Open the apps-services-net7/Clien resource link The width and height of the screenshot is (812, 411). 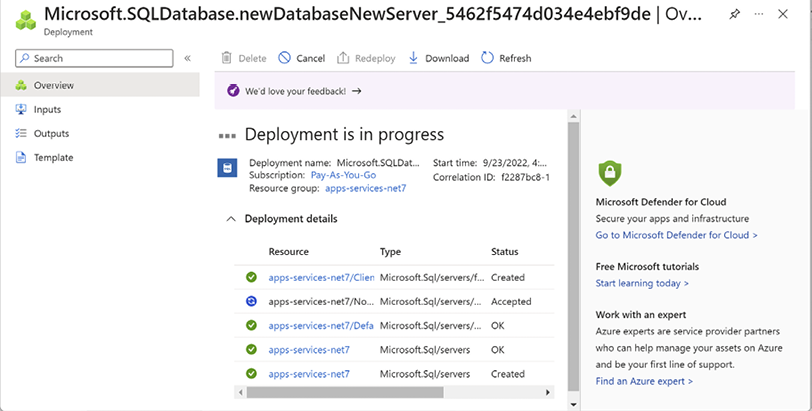tap(321, 277)
